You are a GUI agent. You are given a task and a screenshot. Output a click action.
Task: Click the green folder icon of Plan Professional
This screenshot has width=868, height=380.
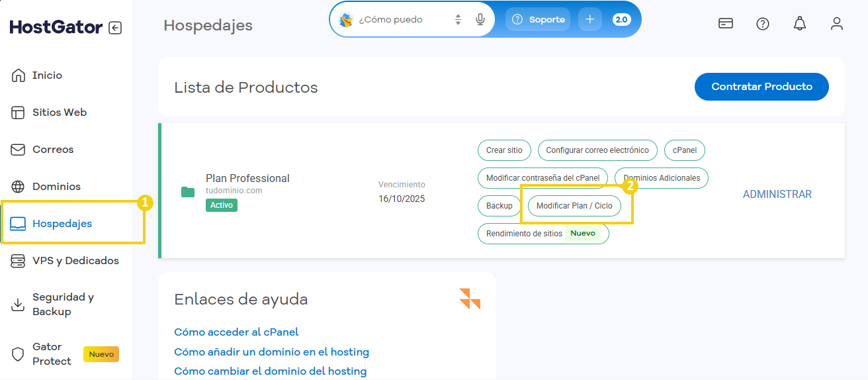point(188,192)
